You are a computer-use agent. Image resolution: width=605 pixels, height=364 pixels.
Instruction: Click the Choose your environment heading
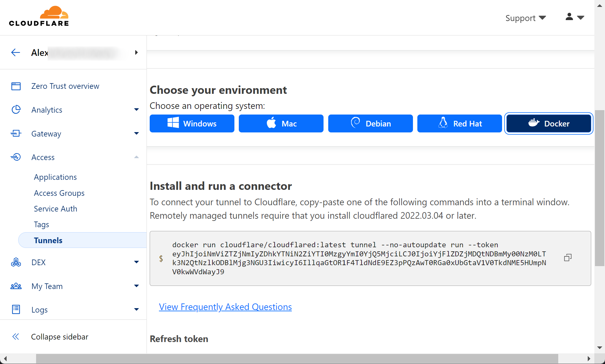218,90
